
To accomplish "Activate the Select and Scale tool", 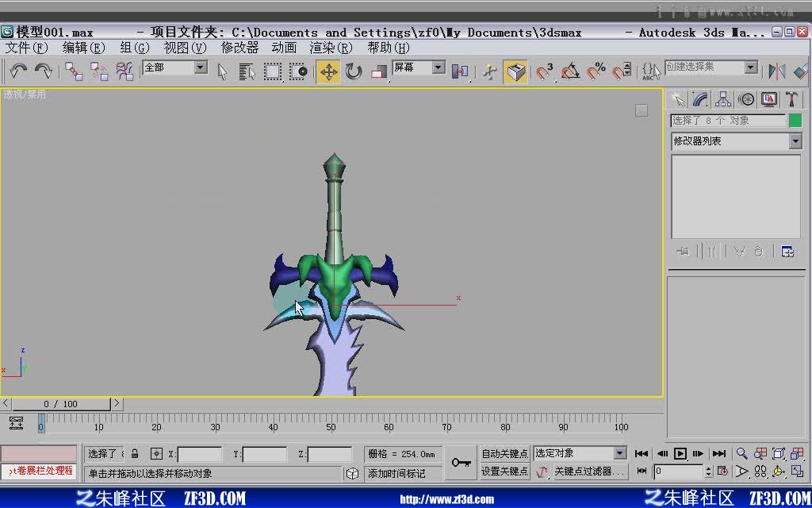I will click(379, 71).
